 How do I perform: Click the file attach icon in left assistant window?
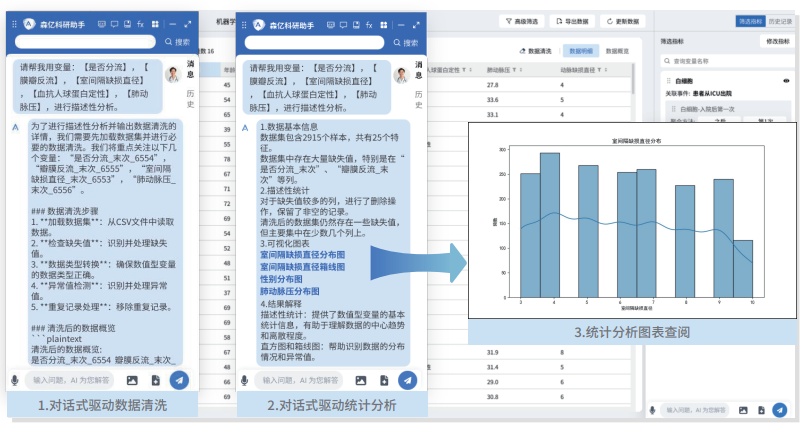point(156,380)
